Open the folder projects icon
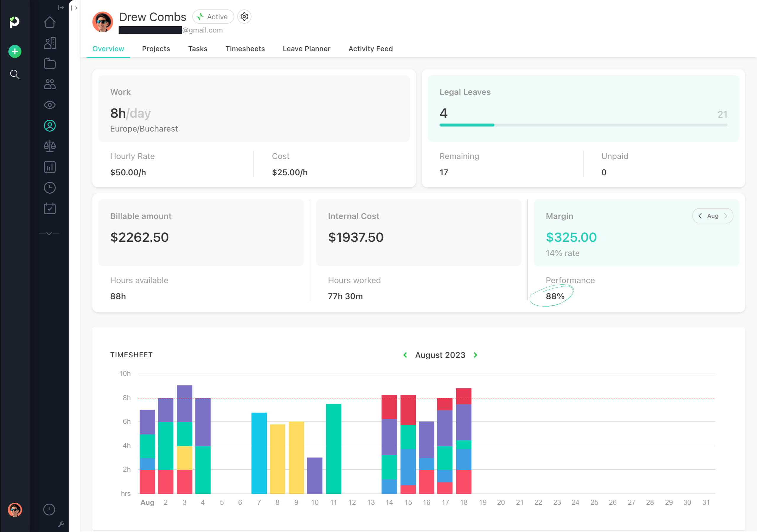The image size is (757, 532). click(49, 64)
